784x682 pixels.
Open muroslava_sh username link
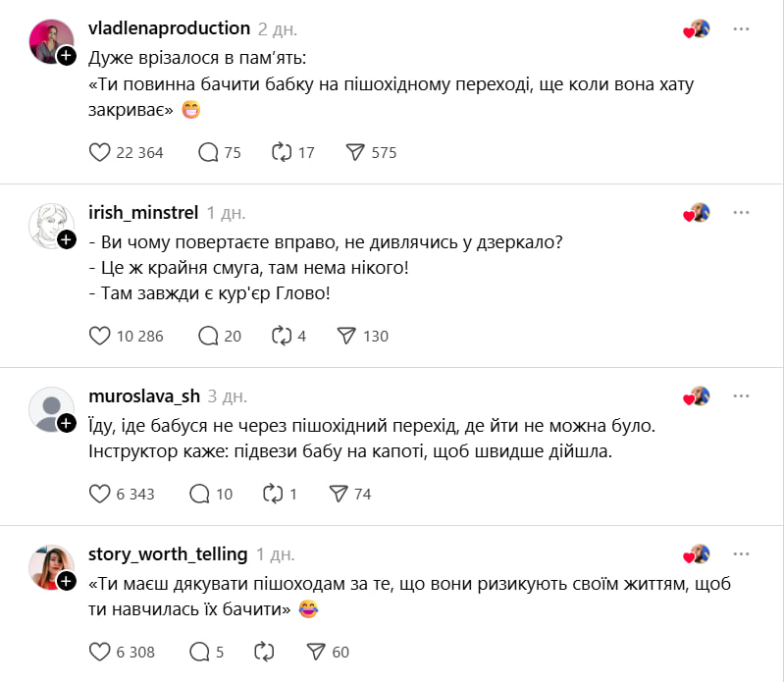click(x=144, y=395)
